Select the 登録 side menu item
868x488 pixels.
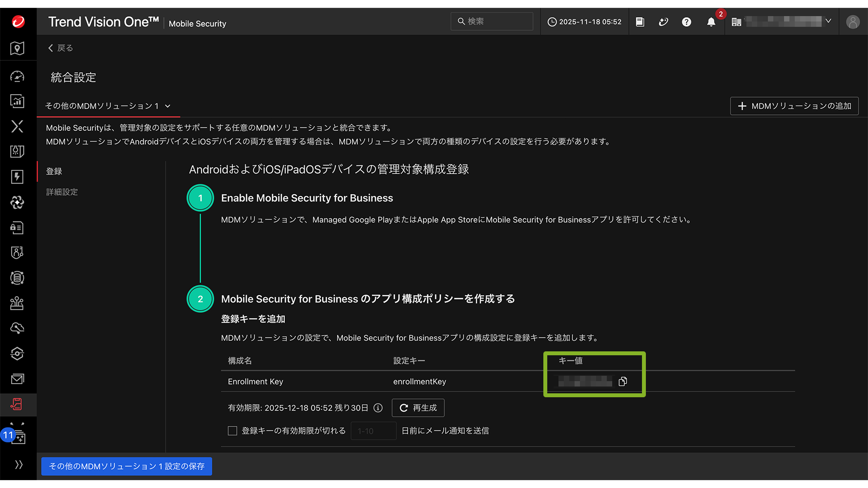point(54,171)
